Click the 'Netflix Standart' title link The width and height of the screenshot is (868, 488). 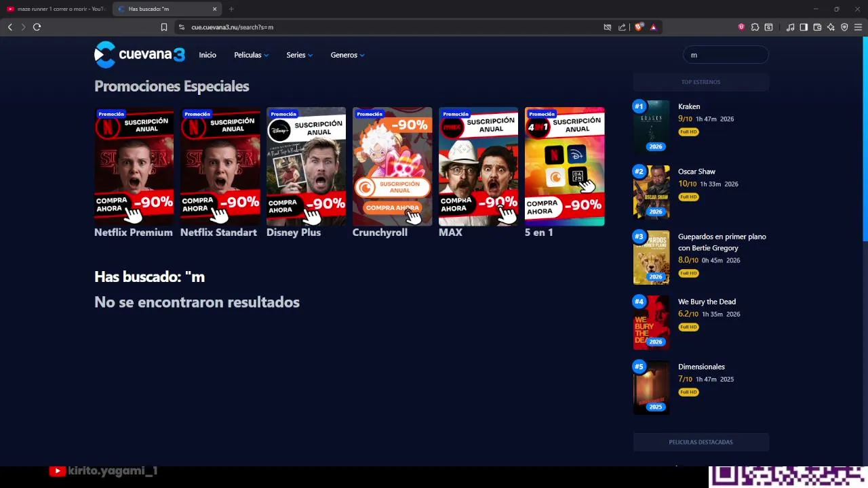[218, 232]
